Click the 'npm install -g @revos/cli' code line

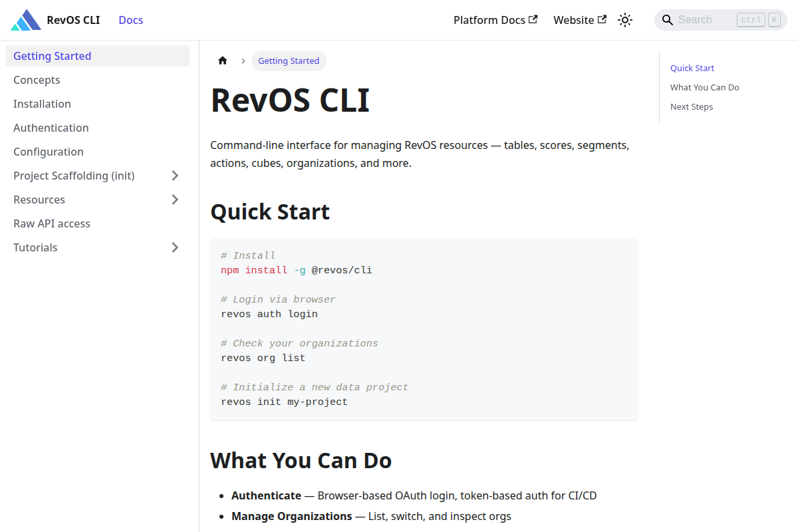(297, 270)
